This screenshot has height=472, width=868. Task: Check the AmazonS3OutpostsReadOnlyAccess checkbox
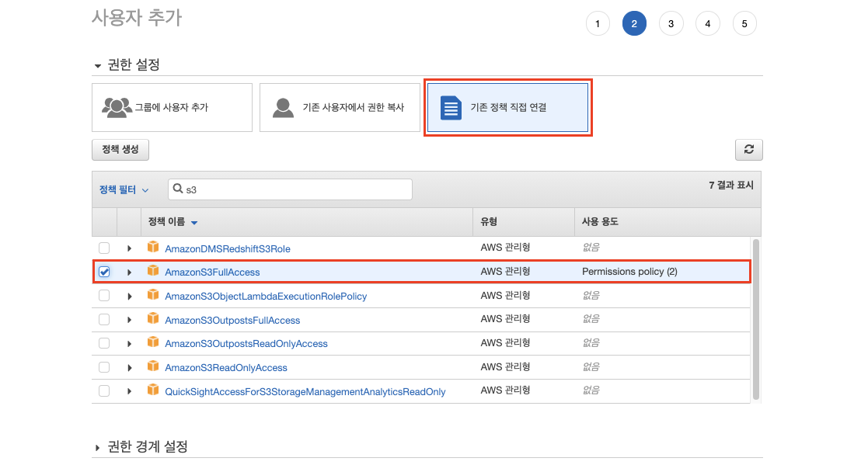[x=104, y=343]
